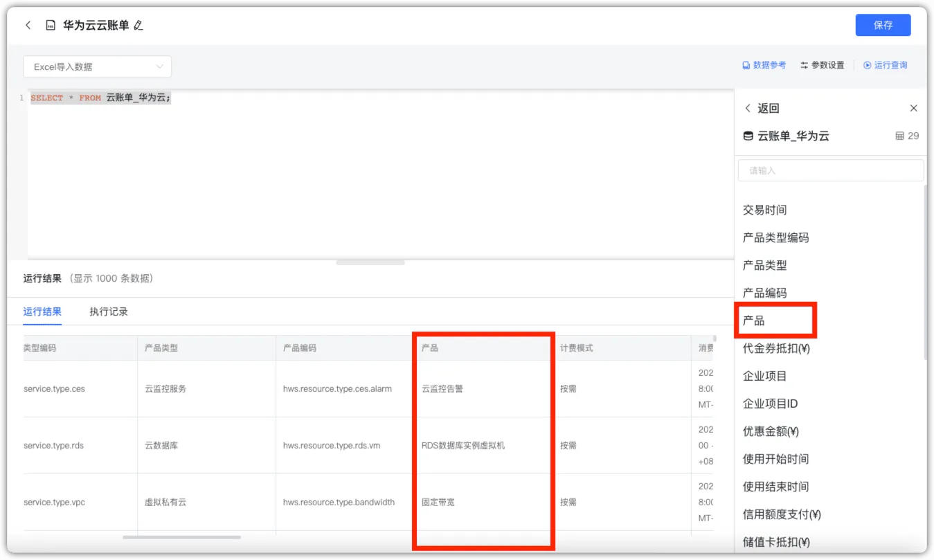Select the 使用开始时间 field
The width and height of the screenshot is (934, 560).
tap(776, 460)
